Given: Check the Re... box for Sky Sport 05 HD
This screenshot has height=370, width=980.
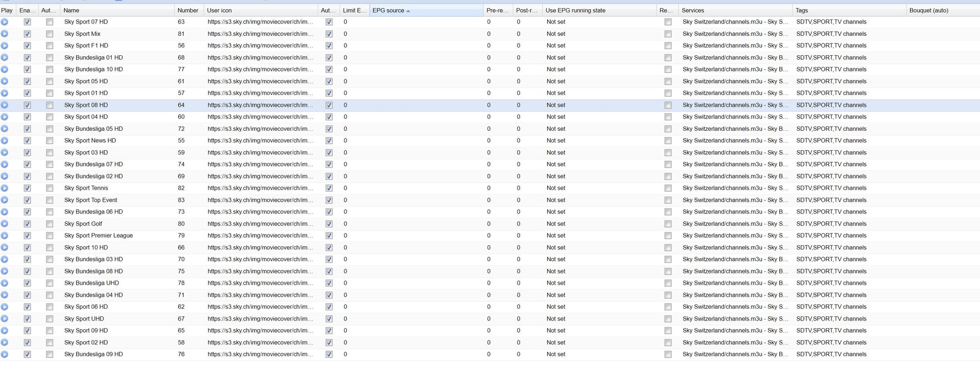Looking at the screenshot, I should tap(668, 81).
